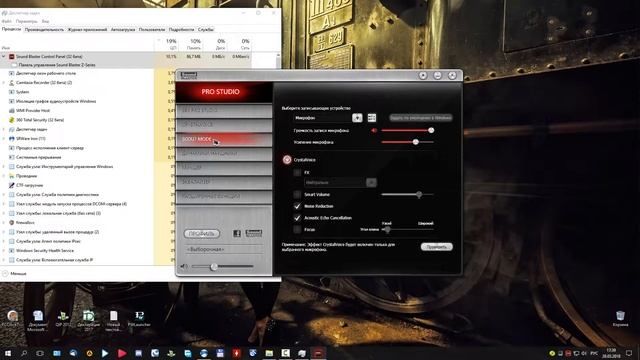Viewport: 640px width, 360px height.
Task: Click the clock and date in tray
Action: (x=611, y=353)
